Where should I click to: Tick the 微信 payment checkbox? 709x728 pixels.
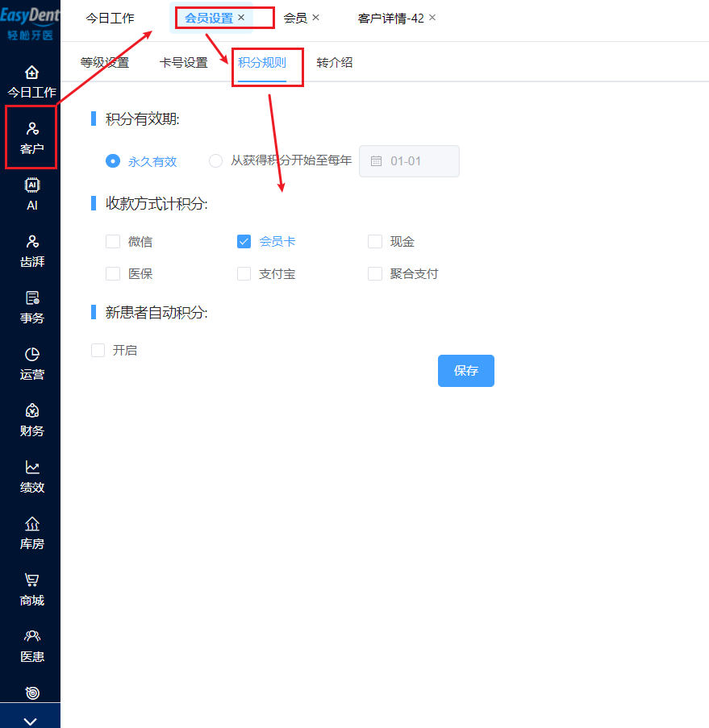point(113,241)
